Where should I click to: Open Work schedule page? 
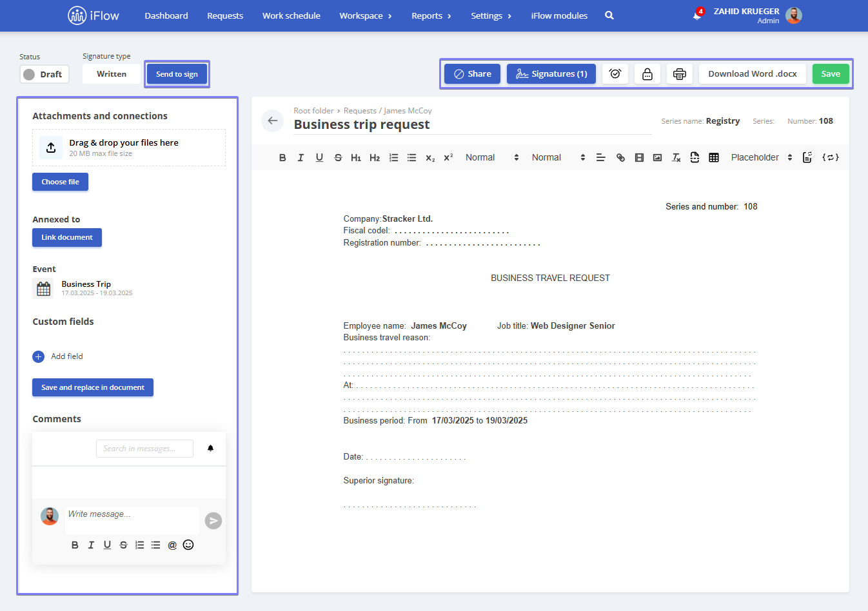pyautogui.click(x=291, y=15)
